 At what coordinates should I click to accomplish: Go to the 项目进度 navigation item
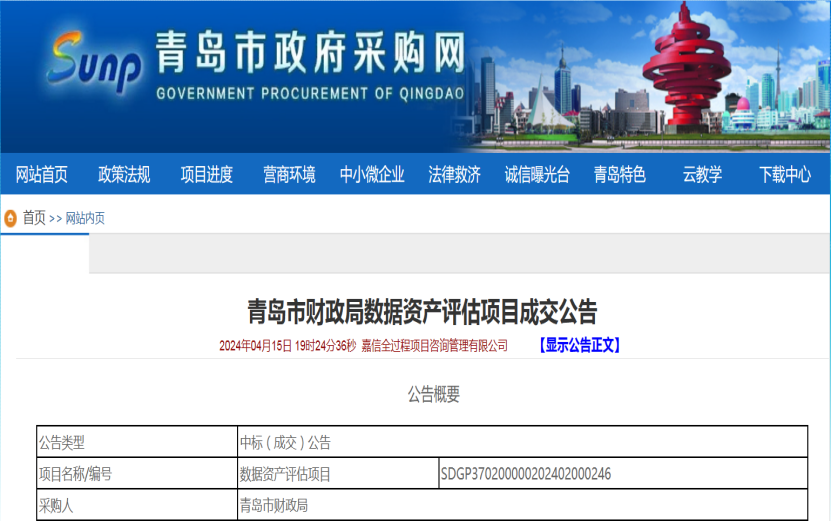click(x=207, y=174)
